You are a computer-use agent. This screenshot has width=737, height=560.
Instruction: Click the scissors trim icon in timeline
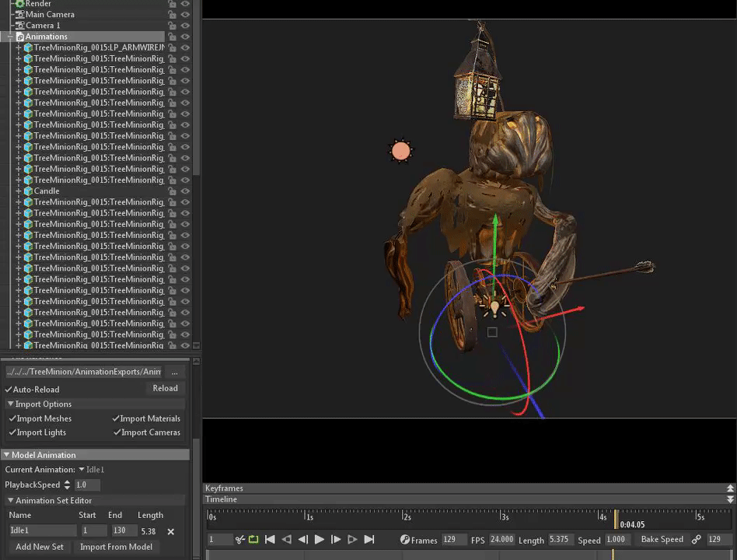tap(240, 540)
